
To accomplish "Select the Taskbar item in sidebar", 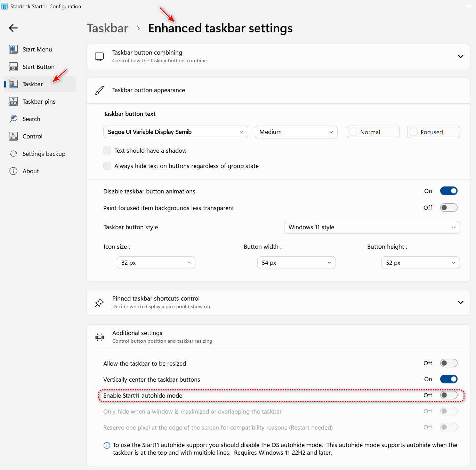I will pyautogui.click(x=33, y=84).
